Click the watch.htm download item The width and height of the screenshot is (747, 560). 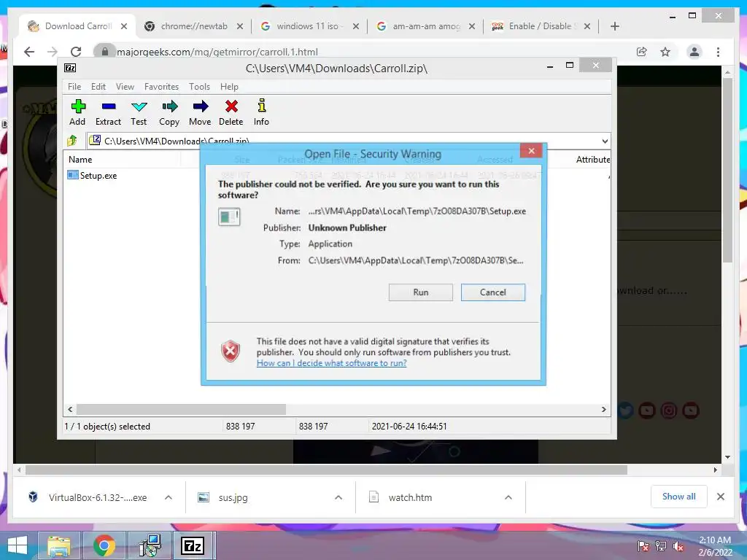coord(400,497)
